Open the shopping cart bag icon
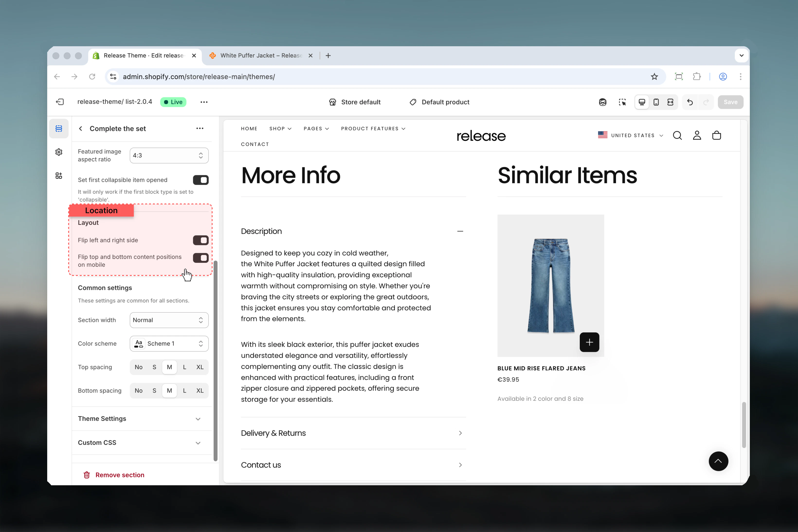This screenshot has width=798, height=532. pyautogui.click(x=716, y=135)
